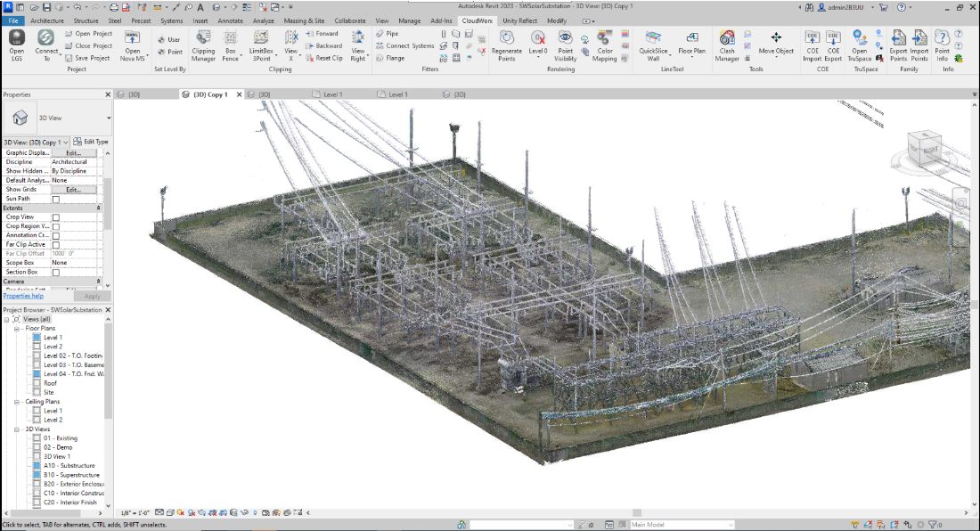This screenshot has height=531, width=980.
Task: Toggle the Sun Path checkbox
Action: pos(55,200)
